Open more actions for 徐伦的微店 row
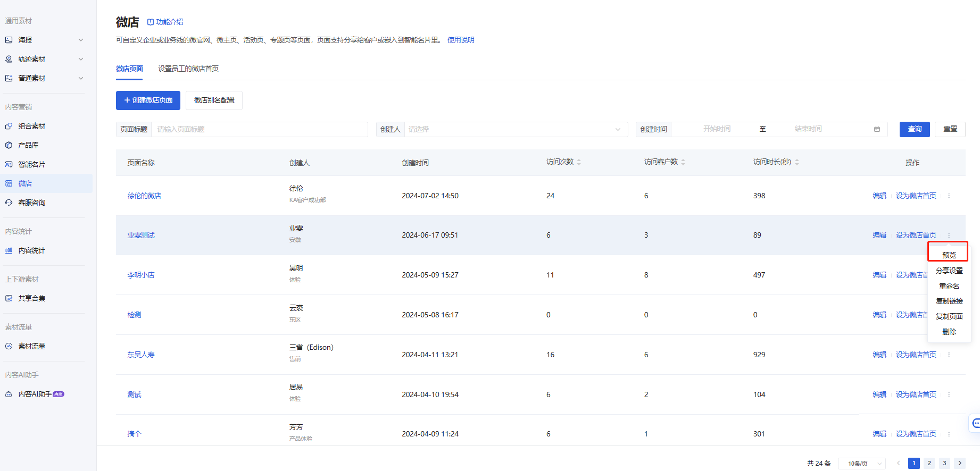Viewport: 980px width, 471px height. [x=949, y=196]
